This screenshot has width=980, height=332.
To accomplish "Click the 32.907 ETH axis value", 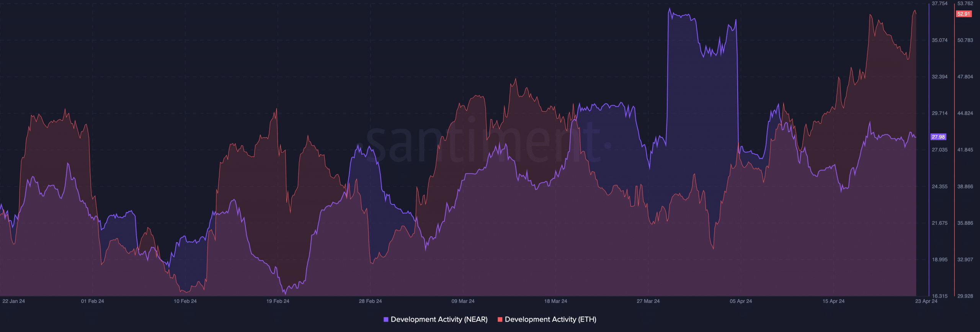I will coord(965,260).
